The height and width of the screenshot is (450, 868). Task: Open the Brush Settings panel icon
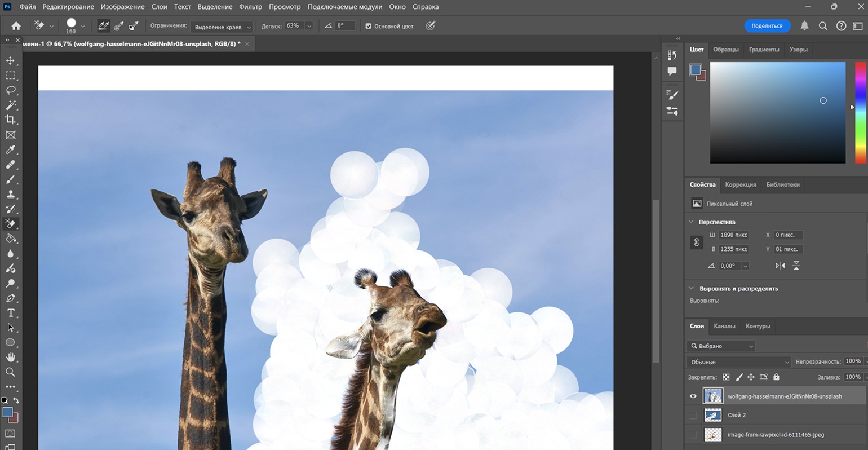coord(672,95)
